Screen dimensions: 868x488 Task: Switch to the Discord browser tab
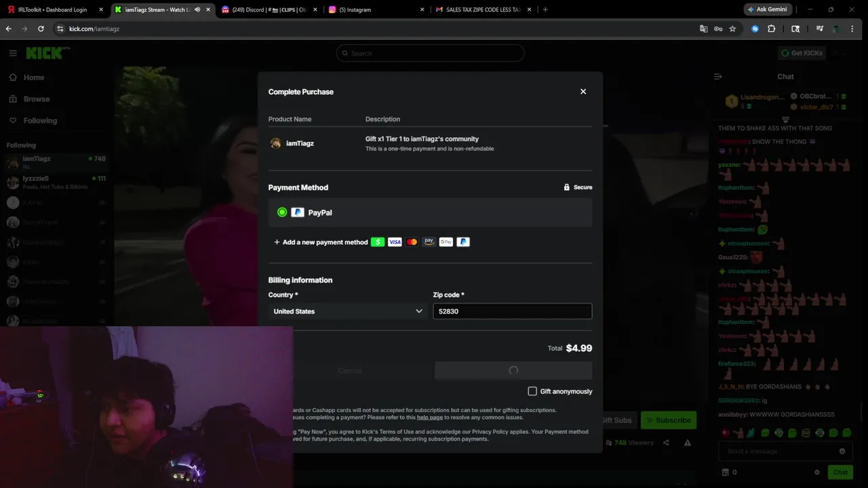pos(270,9)
